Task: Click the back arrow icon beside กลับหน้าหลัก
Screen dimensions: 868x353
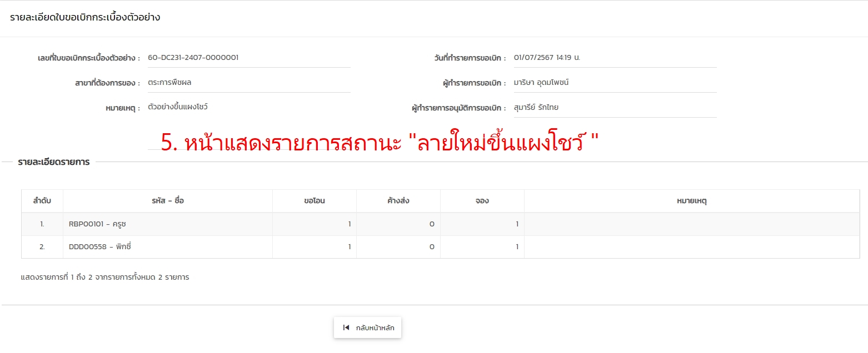Action: click(x=346, y=327)
